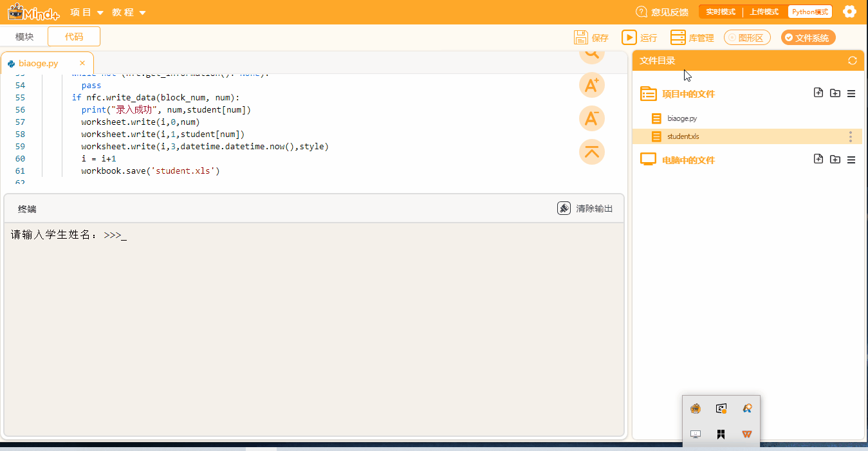Open hamburger menu for 项目中的文件

851,93
